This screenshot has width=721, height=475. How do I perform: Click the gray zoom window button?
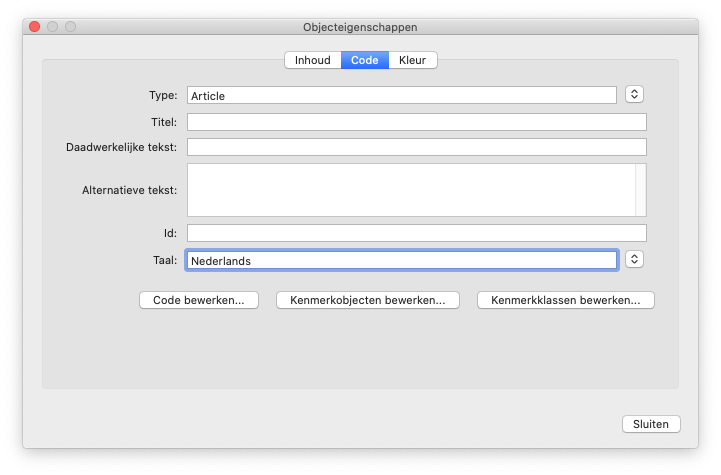click(x=70, y=27)
